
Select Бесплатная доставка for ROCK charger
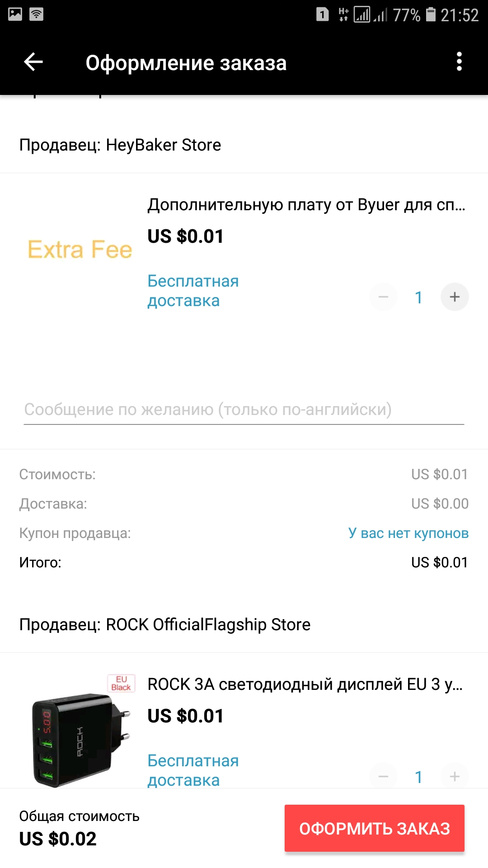193,770
